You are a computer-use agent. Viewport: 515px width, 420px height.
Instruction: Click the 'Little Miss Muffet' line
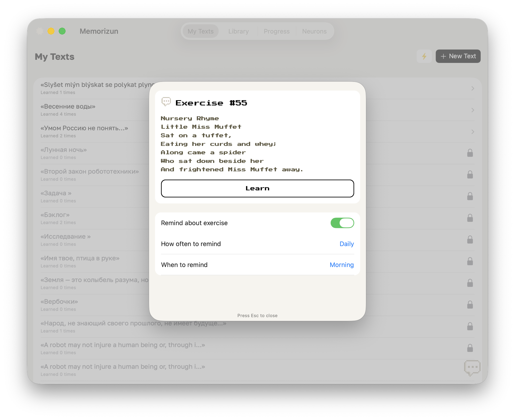pos(201,127)
